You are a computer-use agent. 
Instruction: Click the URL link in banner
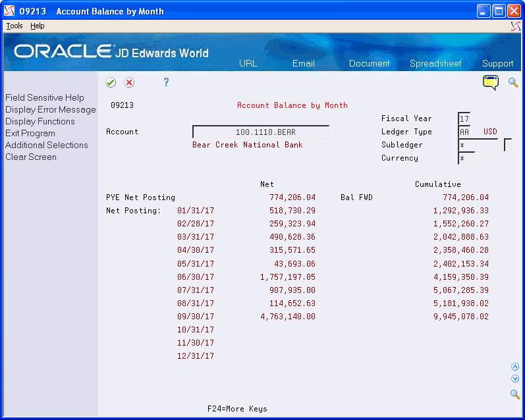tap(248, 64)
